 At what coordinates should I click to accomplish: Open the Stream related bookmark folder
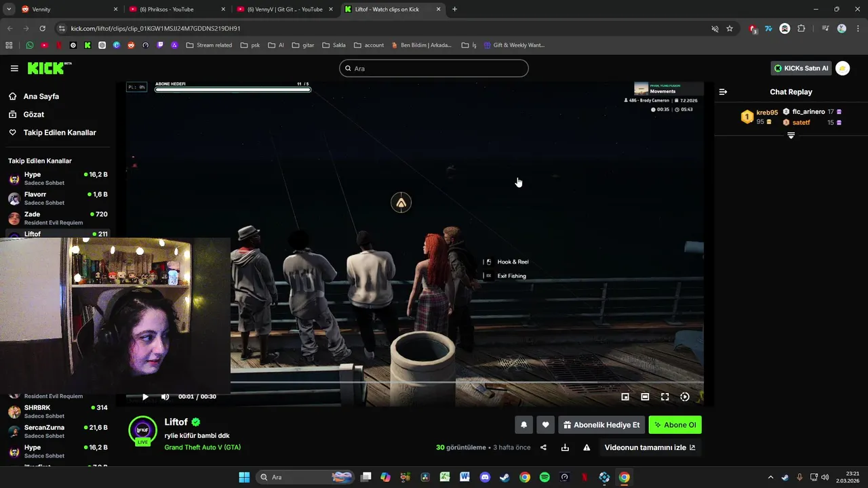point(209,45)
